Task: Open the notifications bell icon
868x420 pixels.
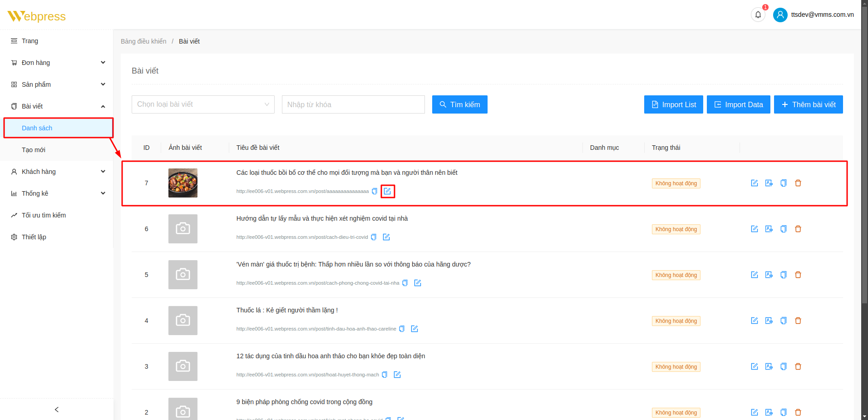Action: (x=758, y=15)
